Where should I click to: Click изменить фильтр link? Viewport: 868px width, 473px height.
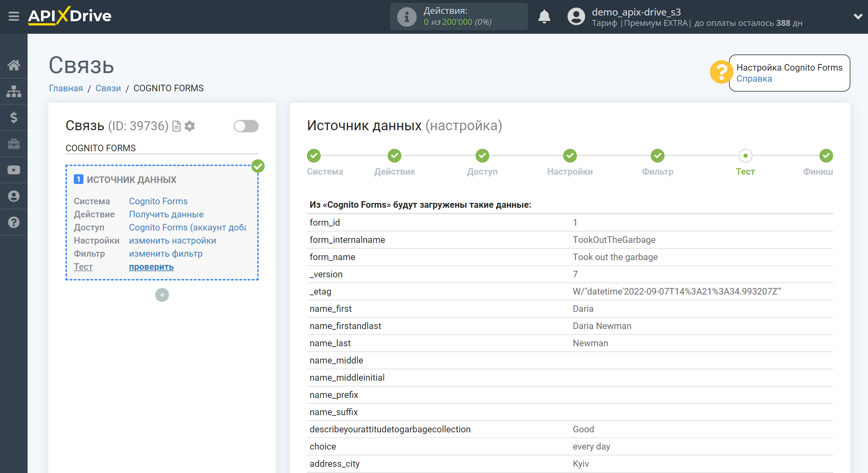(166, 254)
